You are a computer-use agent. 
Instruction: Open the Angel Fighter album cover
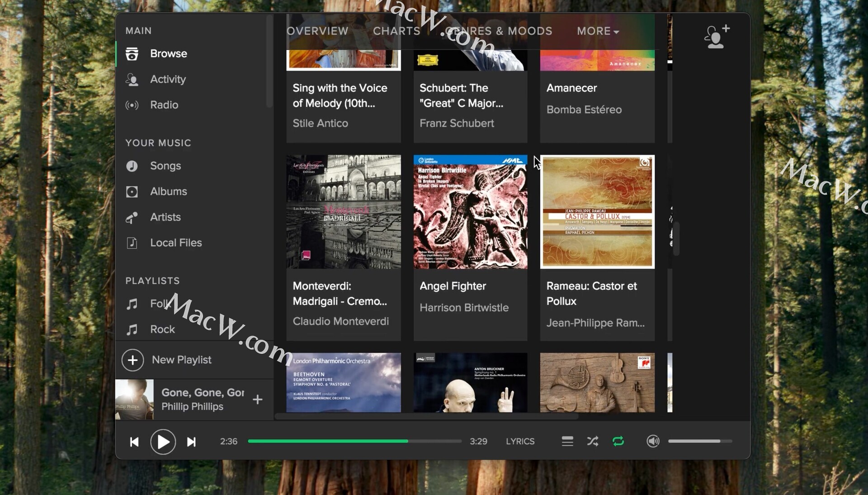point(470,212)
